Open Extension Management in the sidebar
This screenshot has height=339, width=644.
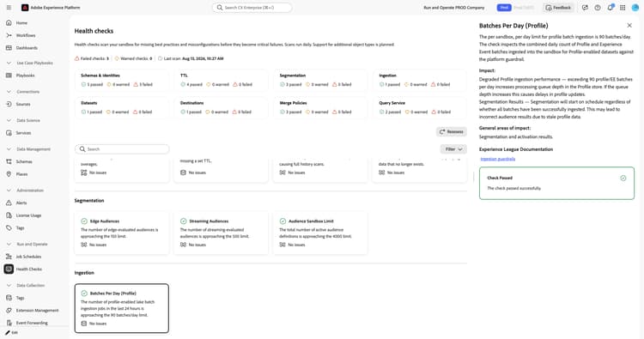(x=37, y=311)
